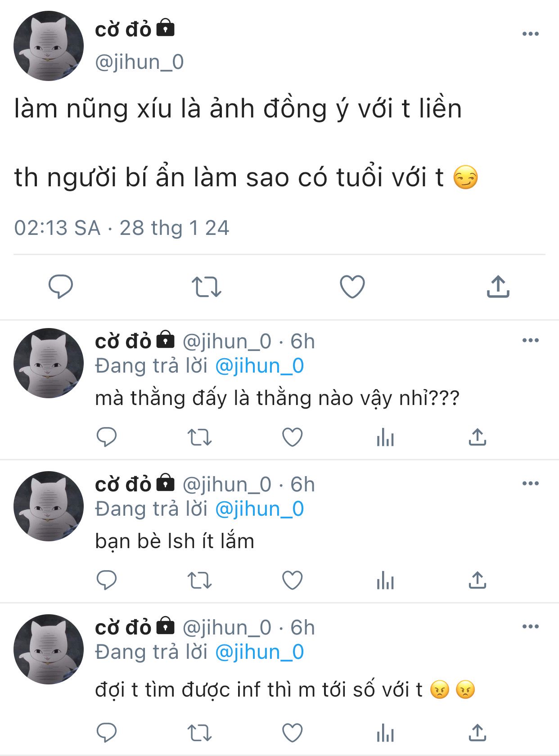Open more options for the main tweet
Viewport: 559px width, 756px height.
[x=531, y=34]
